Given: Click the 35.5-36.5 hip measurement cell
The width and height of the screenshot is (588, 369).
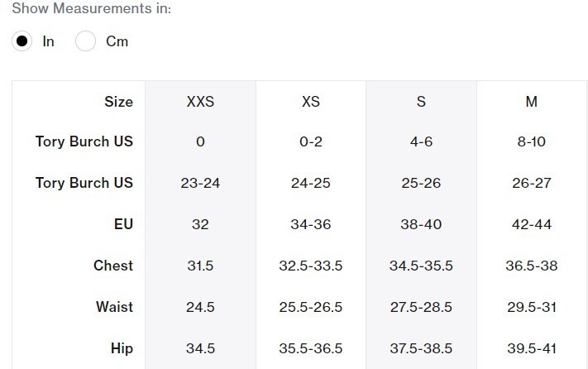Looking at the screenshot, I should click(311, 348).
